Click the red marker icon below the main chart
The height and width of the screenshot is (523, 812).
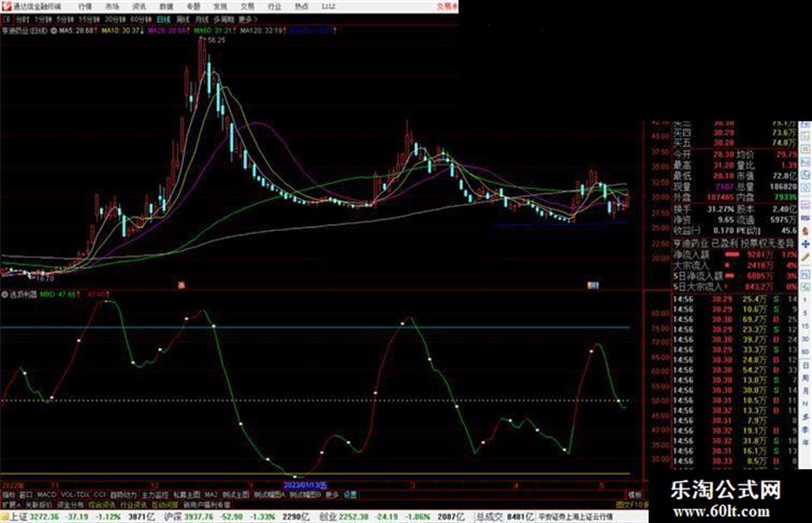point(181,285)
